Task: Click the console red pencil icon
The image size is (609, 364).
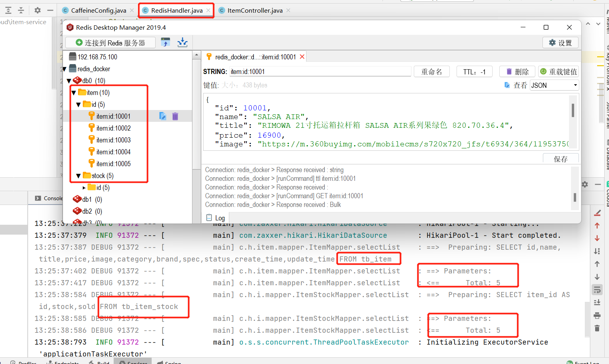Action: pos(597,213)
